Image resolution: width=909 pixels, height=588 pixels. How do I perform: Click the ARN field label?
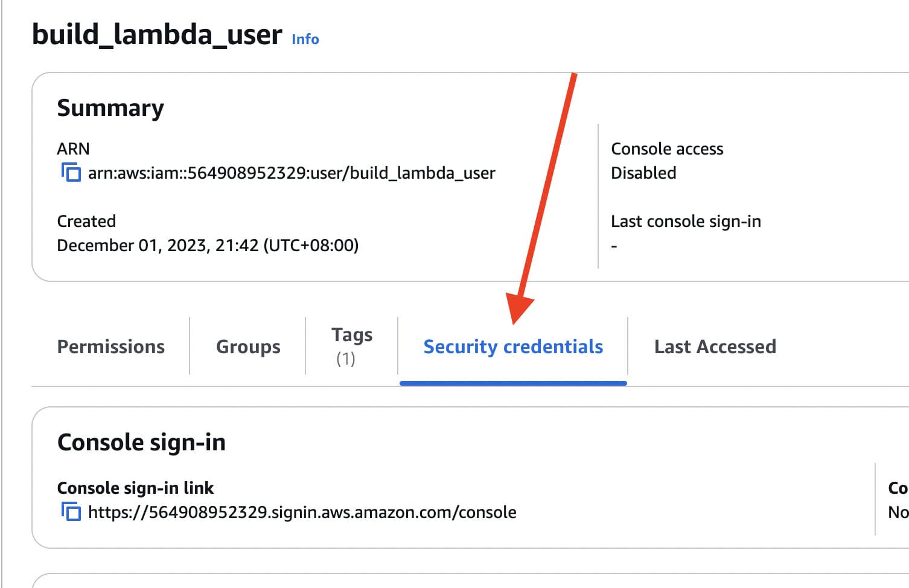[x=73, y=149]
